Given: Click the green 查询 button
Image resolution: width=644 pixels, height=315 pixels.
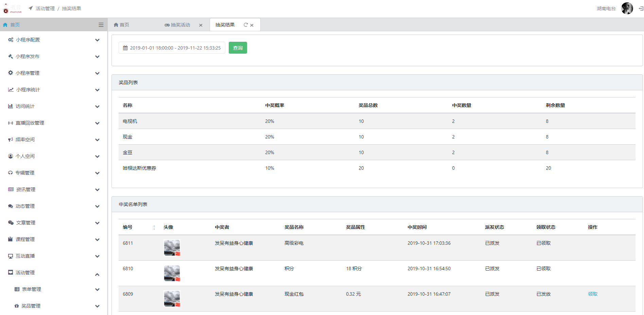Looking at the screenshot, I should click(x=238, y=48).
